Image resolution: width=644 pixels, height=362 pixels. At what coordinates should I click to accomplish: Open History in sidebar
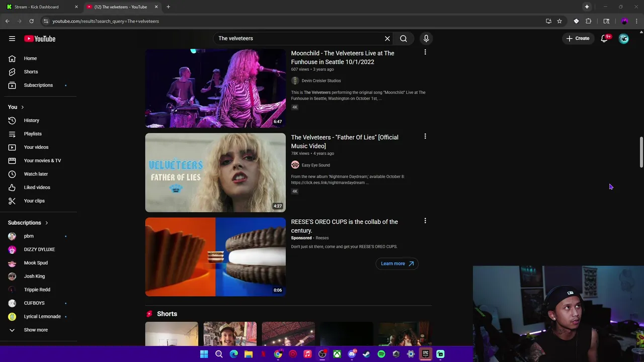click(x=38, y=120)
